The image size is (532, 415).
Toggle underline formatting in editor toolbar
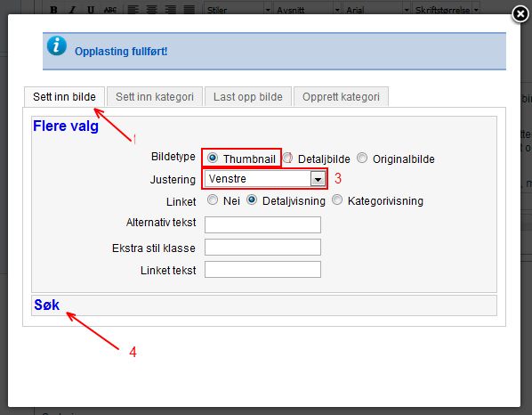coord(90,10)
